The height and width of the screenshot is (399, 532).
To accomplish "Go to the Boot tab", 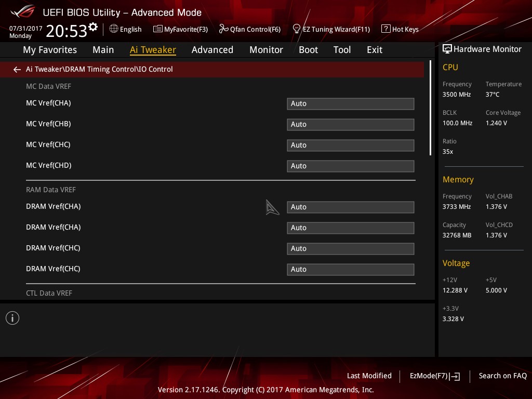I will click(308, 50).
